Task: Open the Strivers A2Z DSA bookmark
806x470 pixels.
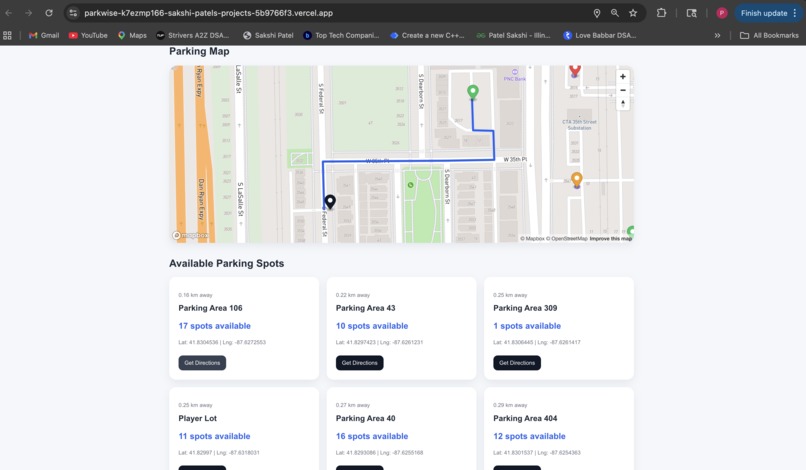Action: point(193,35)
